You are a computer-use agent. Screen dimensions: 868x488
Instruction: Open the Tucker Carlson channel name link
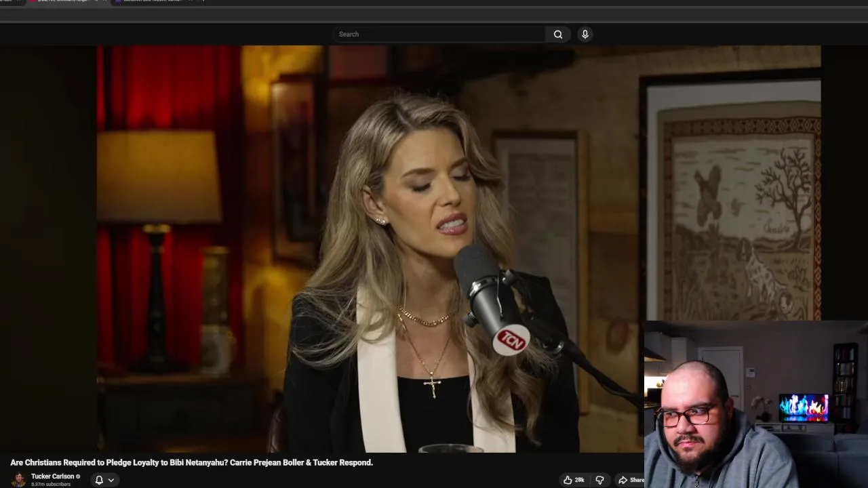[x=52, y=476]
